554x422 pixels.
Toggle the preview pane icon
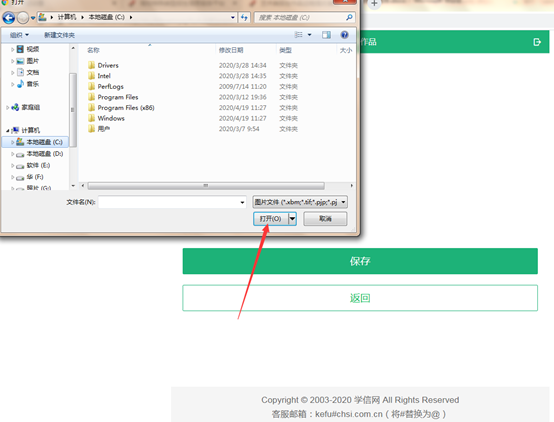[x=326, y=35]
